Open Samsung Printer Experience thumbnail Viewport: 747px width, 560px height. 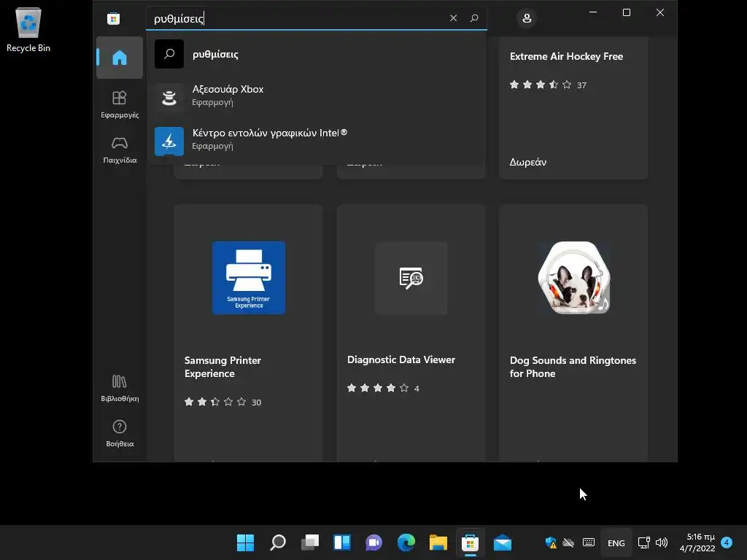248,278
